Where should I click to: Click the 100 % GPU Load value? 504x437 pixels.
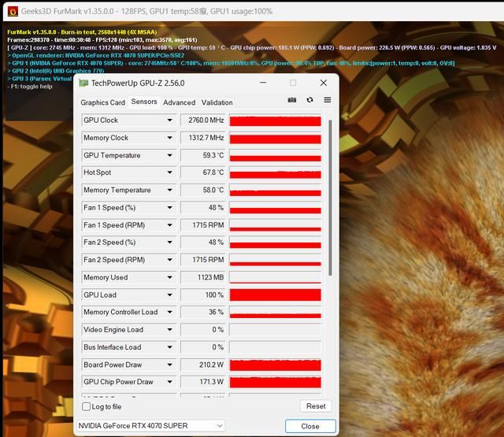pyautogui.click(x=203, y=294)
